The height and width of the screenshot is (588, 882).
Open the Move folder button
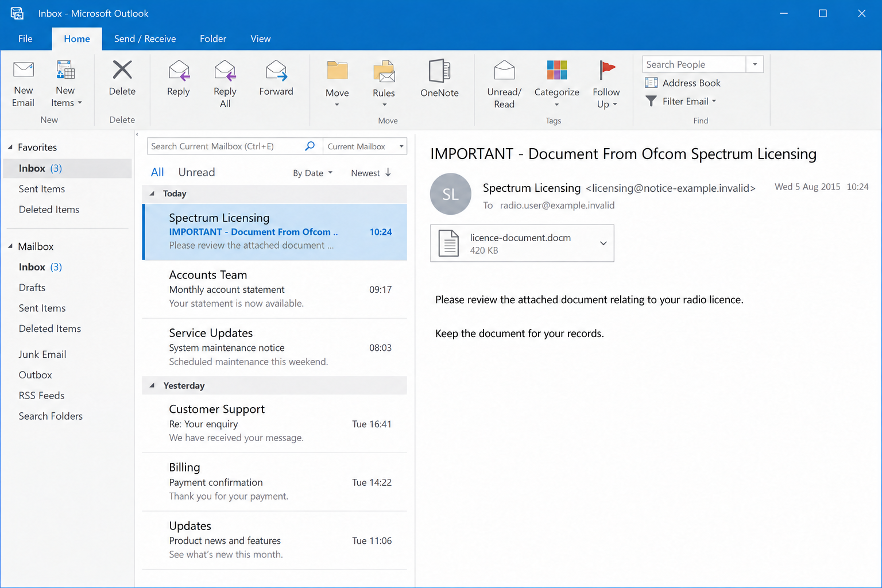(337, 84)
